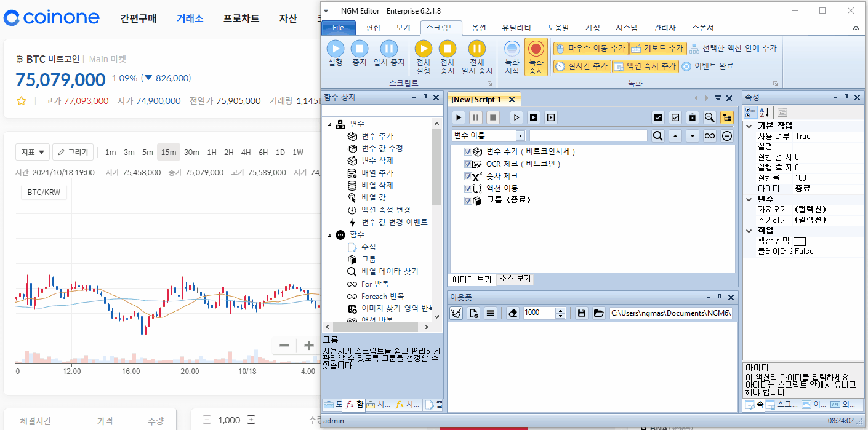Click the 전체 실행 run-all icon
The width and height of the screenshot is (868, 430).
424,49
